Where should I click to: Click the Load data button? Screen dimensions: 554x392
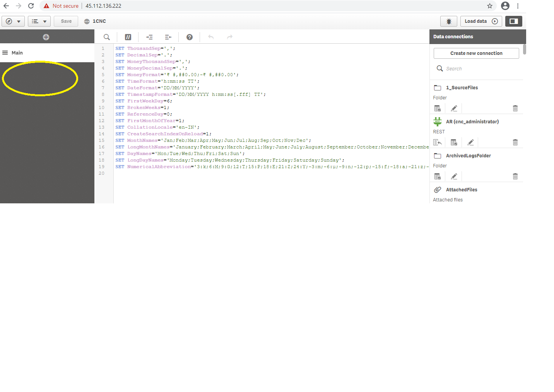(481, 21)
